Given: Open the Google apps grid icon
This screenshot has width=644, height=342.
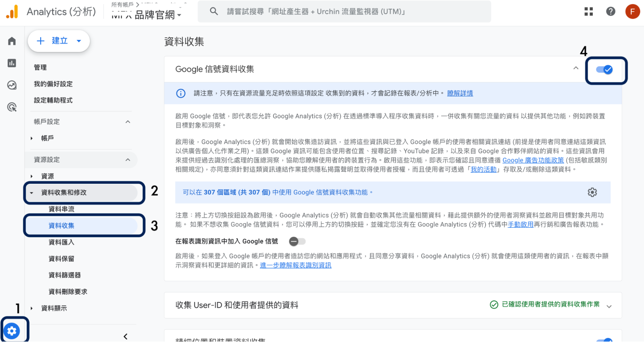Looking at the screenshot, I should [x=589, y=12].
